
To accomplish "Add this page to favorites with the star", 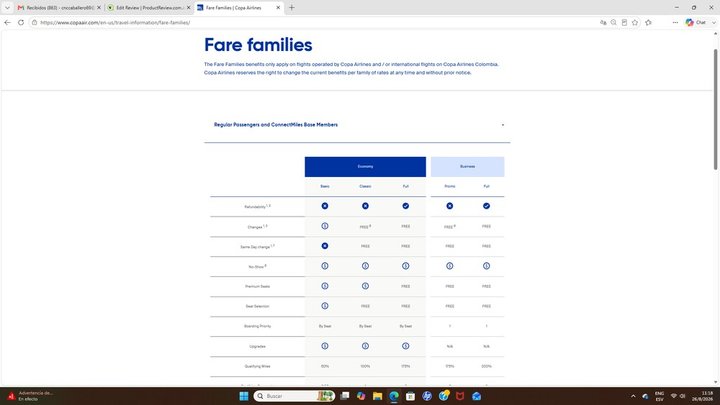I will coord(635,22).
